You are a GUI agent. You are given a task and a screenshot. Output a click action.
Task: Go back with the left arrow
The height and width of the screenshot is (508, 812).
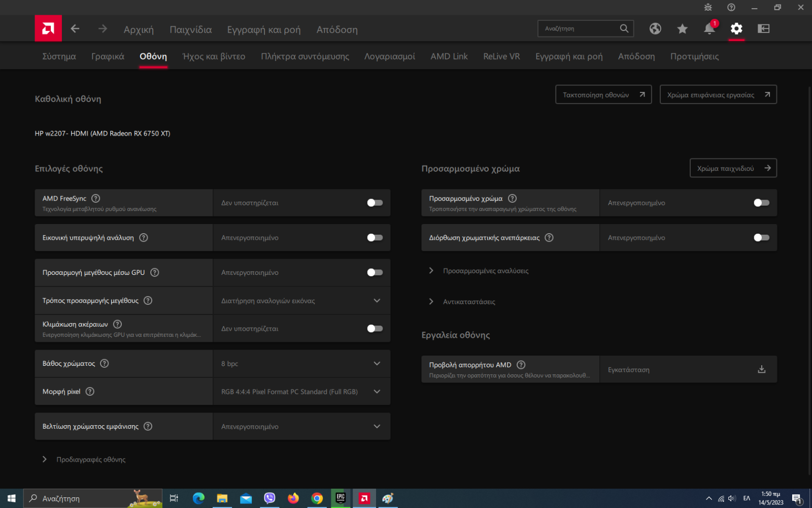tap(75, 29)
